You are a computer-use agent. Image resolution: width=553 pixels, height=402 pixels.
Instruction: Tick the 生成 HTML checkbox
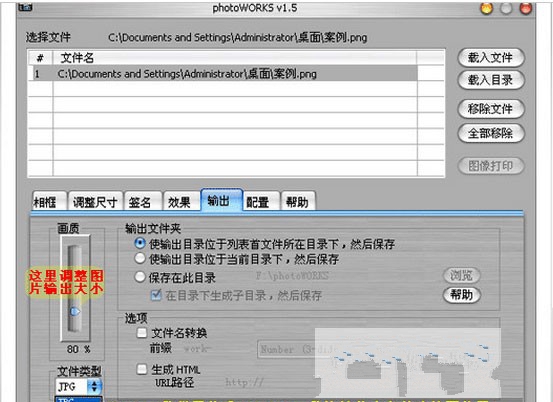(141, 369)
